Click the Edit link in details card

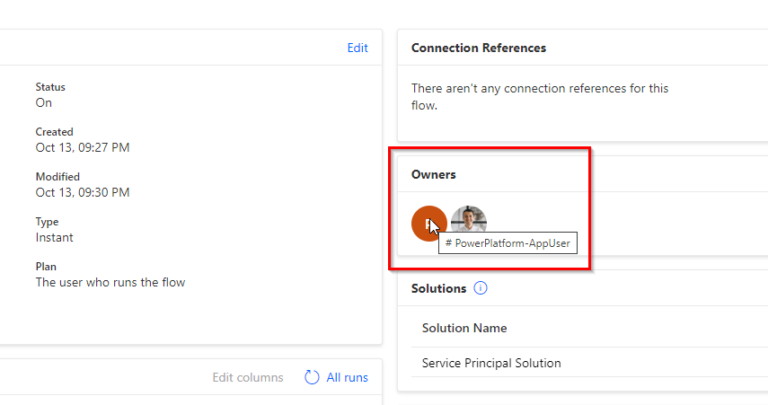coord(357,48)
